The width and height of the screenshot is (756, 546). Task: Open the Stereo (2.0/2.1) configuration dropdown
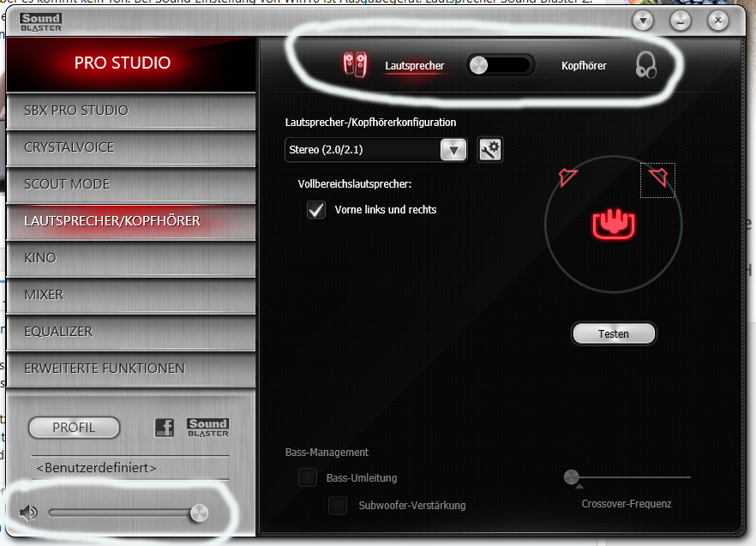[x=375, y=149]
